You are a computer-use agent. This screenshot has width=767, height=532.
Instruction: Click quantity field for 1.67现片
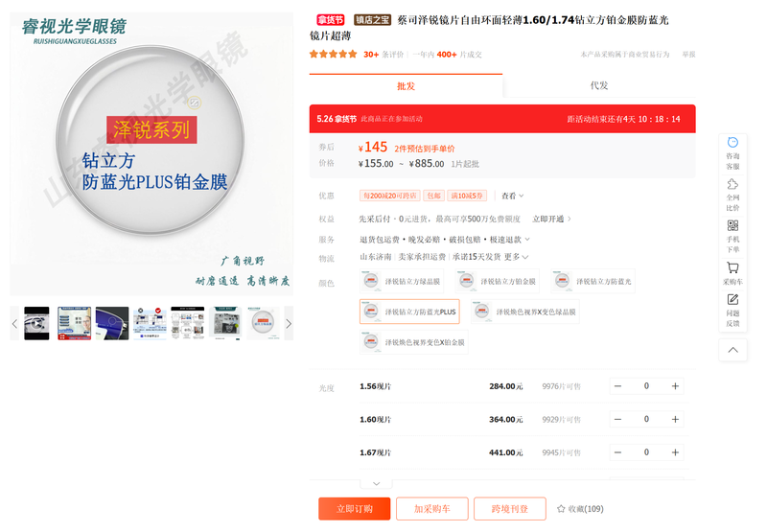(646, 452)
